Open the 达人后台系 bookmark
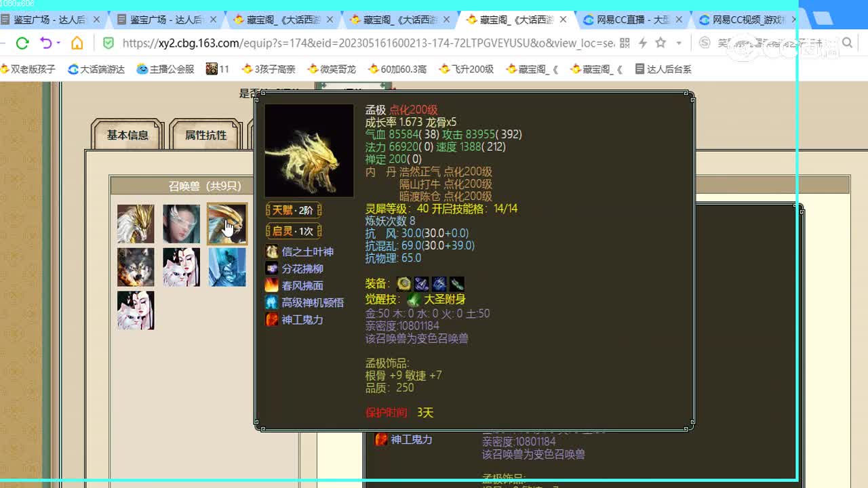 [x=663, y=68]
